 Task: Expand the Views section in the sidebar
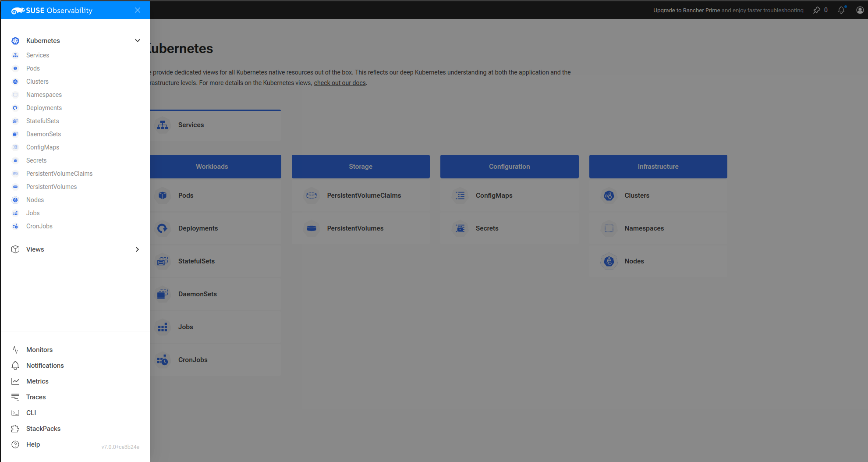(x=137, y=249)
